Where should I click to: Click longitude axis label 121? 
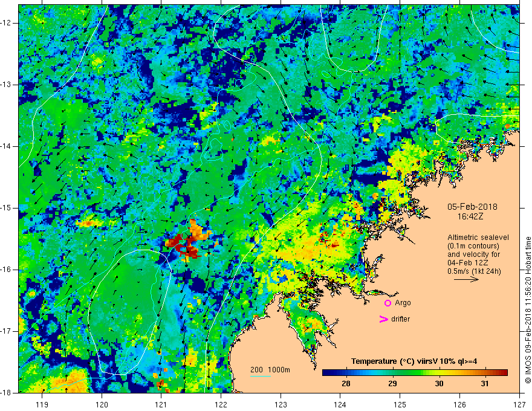coord(161,404)
